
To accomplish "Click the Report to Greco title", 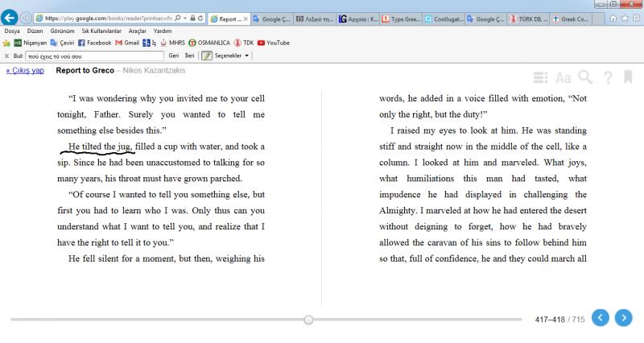I will (x=85, y=70).
